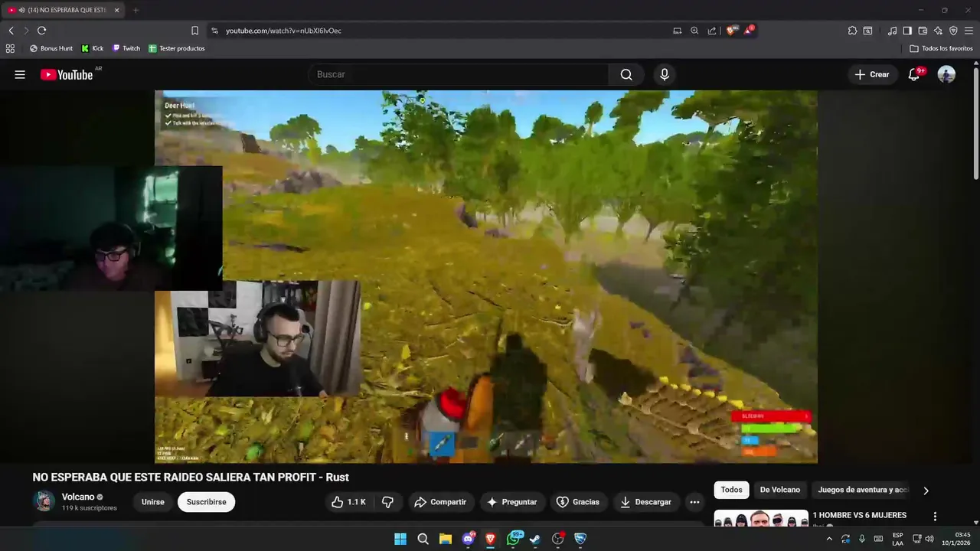980x551 pixels.
Task: Show more filter chips with right chevron
Action: click(926, 491)
